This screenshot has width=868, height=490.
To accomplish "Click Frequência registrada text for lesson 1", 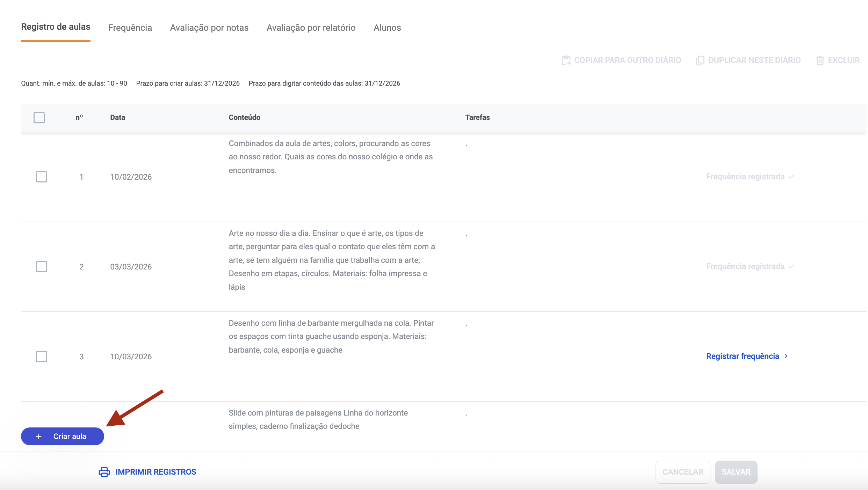I will (745, 176).
